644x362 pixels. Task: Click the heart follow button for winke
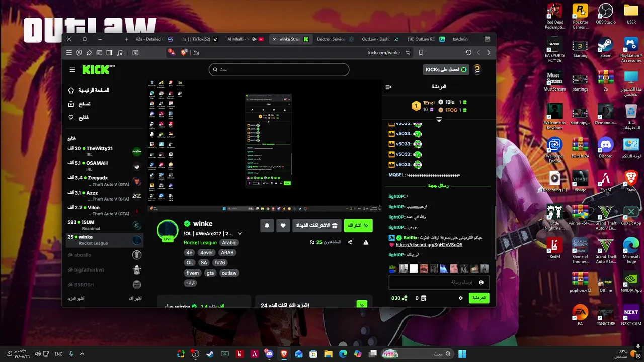[283, 226]
